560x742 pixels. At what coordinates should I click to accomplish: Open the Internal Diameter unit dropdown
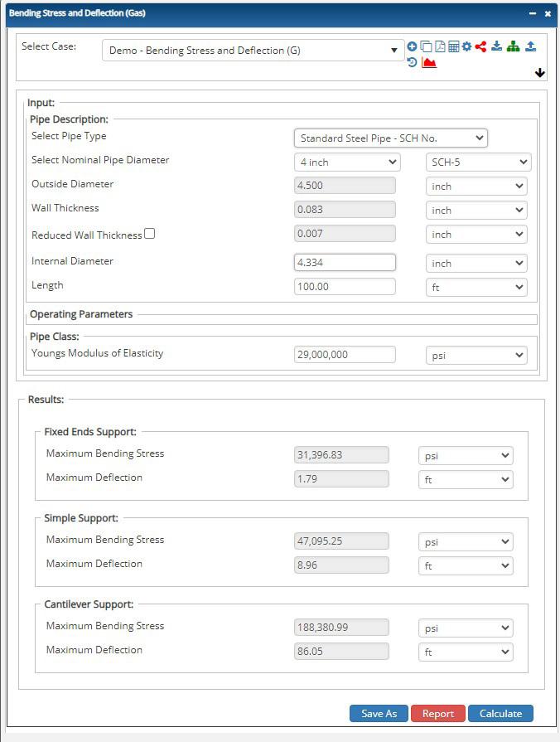[476, 263]
